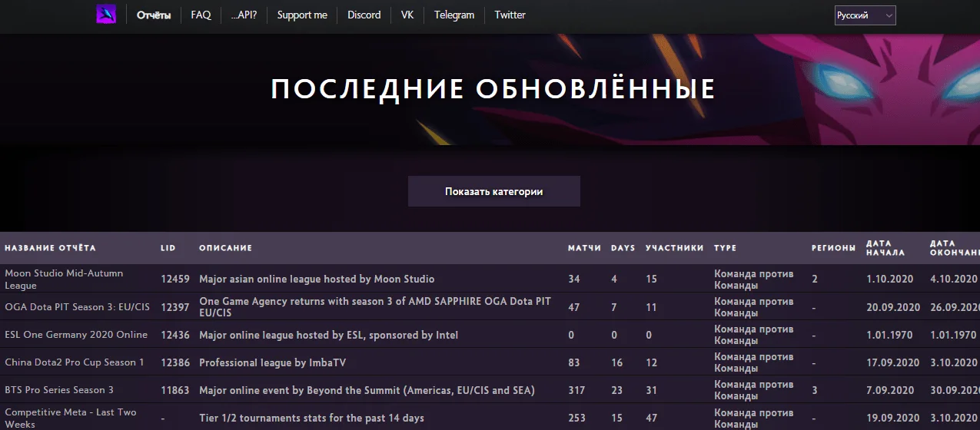Sort by Дата начала column header

[x=885, y=248]
